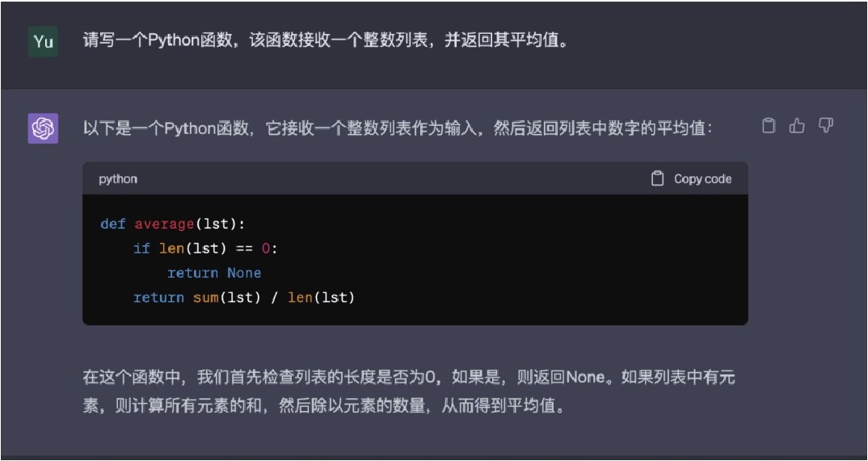
Task: Click the if len(lst) == 0 line
Action: coord(204,249)
